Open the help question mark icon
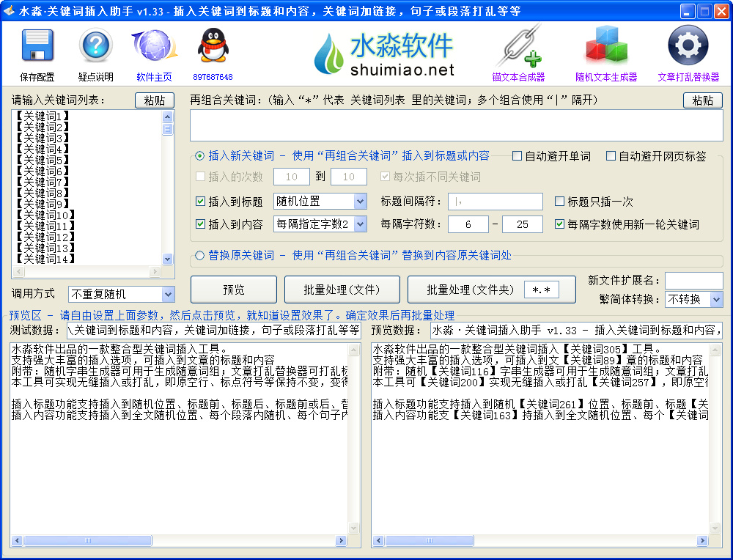Screen dimensions: 733x560 point(96,45)
